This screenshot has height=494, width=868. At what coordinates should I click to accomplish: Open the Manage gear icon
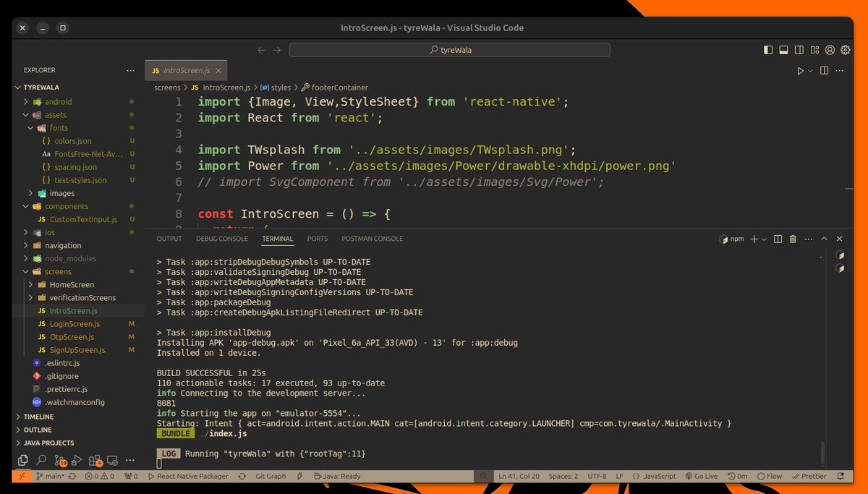coord(845,50)
